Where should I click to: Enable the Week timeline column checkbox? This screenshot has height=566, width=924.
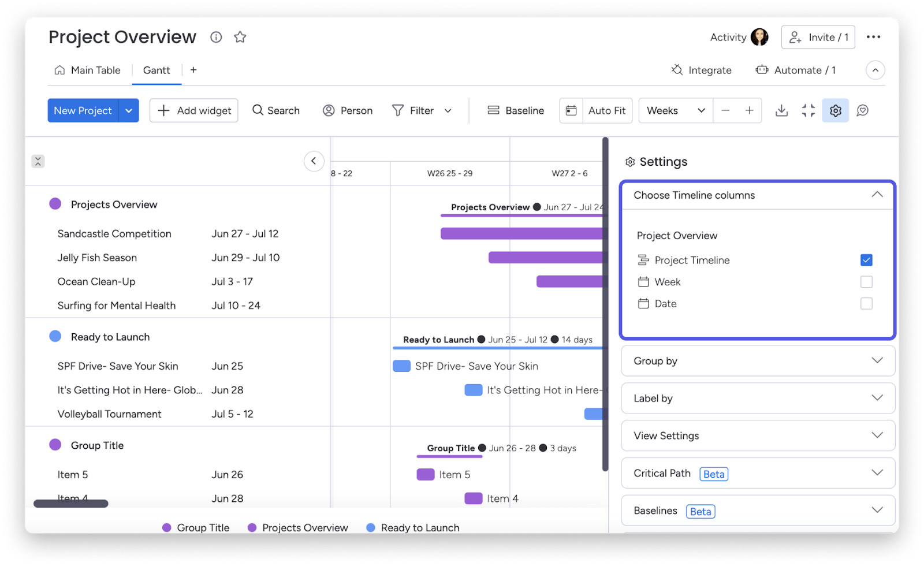tap(866, 282)
